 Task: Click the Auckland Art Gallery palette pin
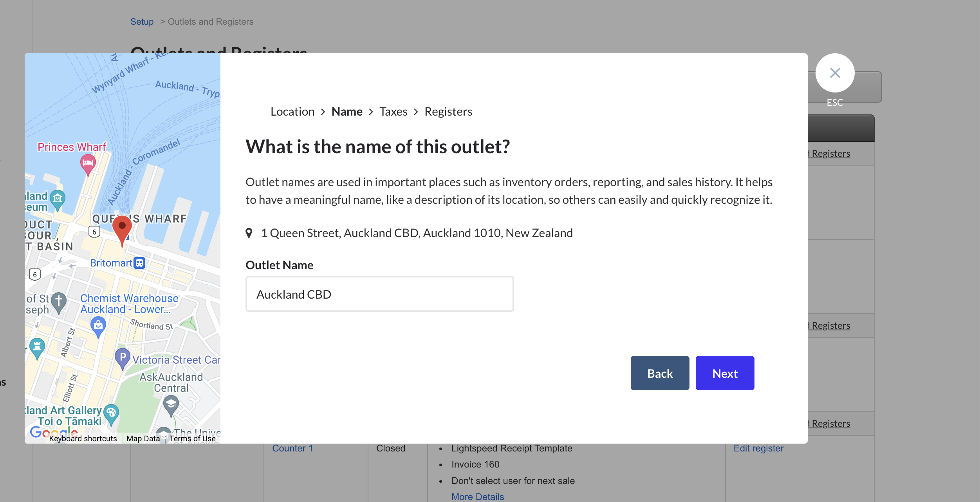pos(111,411)
